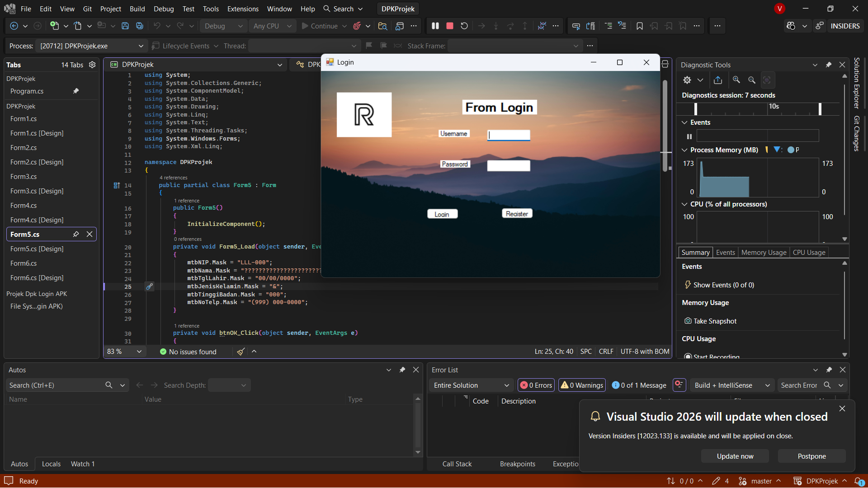868x488 pixels.
Task: Click the New Item icon in the toolbar
Action: pos(54,26)
